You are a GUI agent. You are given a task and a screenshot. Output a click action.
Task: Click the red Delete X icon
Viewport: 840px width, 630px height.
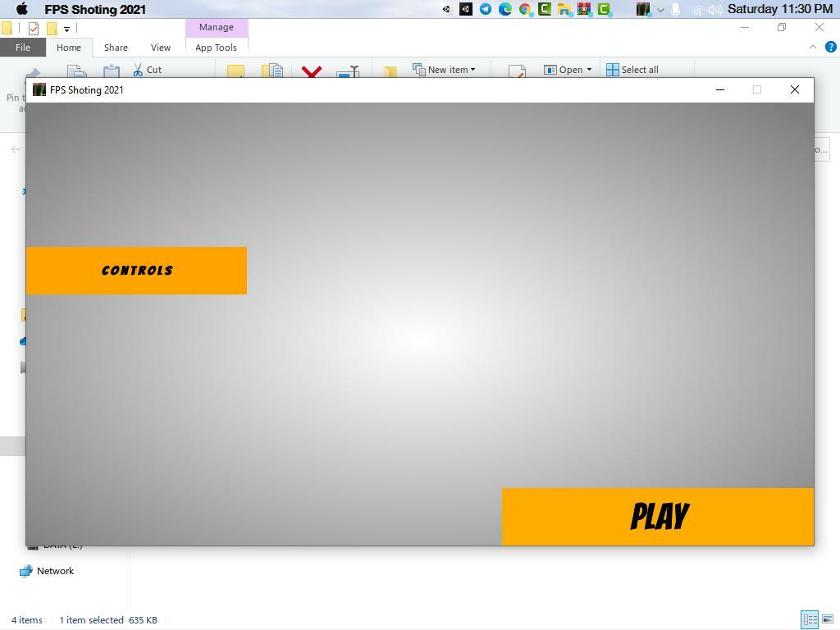pyautogui.click(x=312, y=72)
